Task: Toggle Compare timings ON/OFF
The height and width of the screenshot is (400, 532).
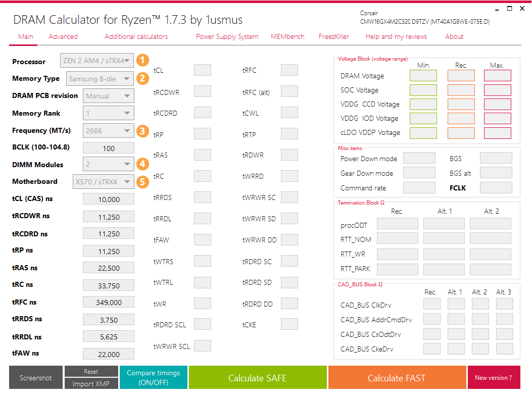Action: (x=153, y=377)
